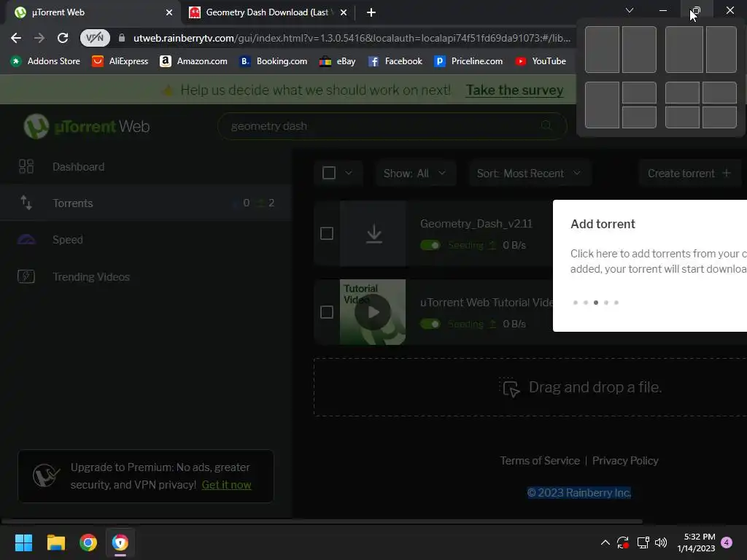This screenshot has width=747, height=560.
Task: Check the Geometry_Dash_v2.11 torrent checkbox
Action: tap(327, 233)
